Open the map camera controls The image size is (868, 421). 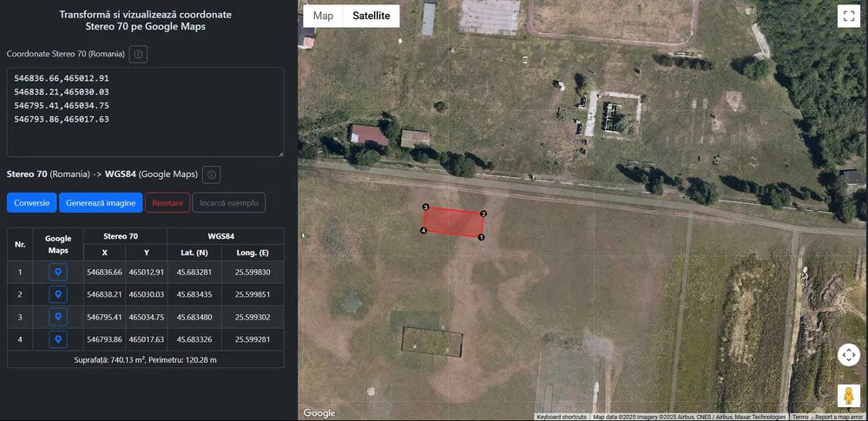849,354
